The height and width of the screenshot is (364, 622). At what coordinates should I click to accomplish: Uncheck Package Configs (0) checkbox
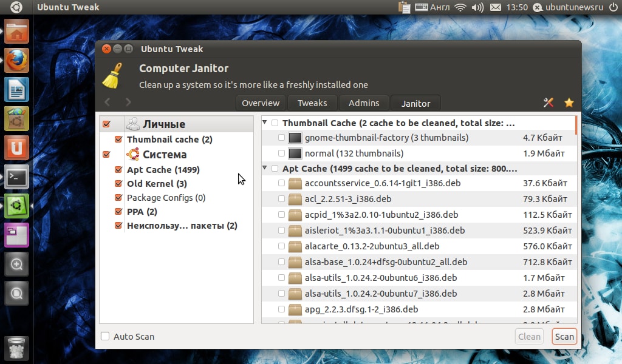click(x=118, y=197)
